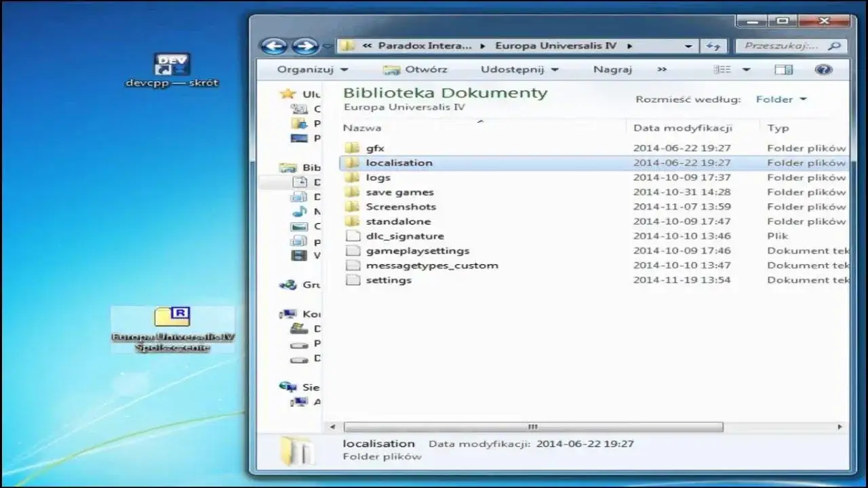Viewport: 868px width, 488px height.
Task: Open the music note library icon
Action: [299, 211]
